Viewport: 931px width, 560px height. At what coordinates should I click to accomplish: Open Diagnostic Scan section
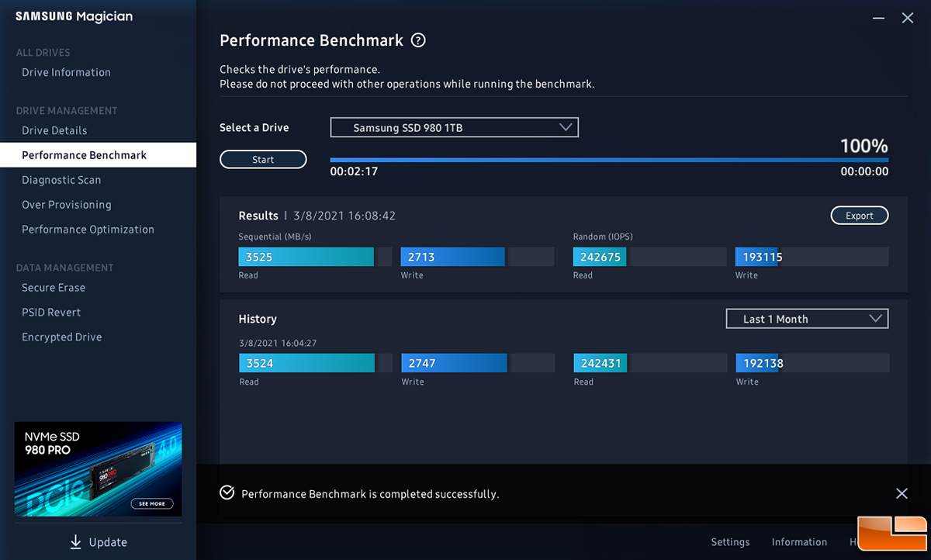(61, 180)
